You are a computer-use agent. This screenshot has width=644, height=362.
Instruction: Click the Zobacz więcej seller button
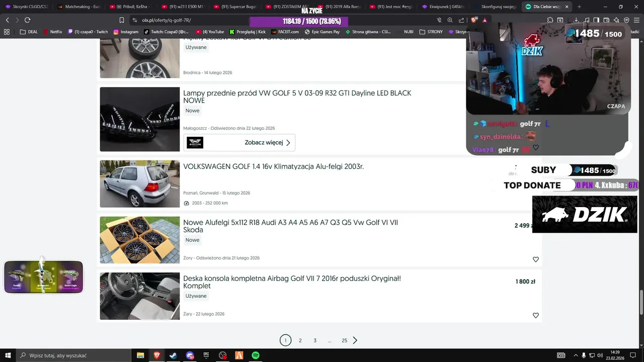[x=239, y=142]
